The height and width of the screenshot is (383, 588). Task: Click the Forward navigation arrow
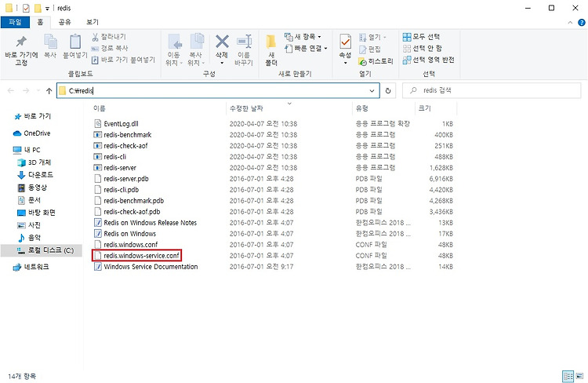tap(26, 90)
